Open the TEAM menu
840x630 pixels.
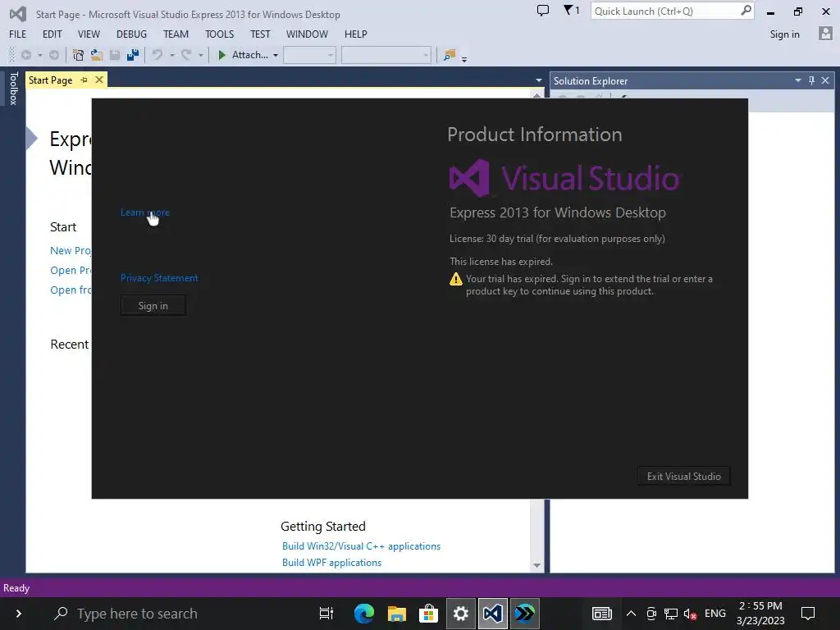tap(176, 34)
